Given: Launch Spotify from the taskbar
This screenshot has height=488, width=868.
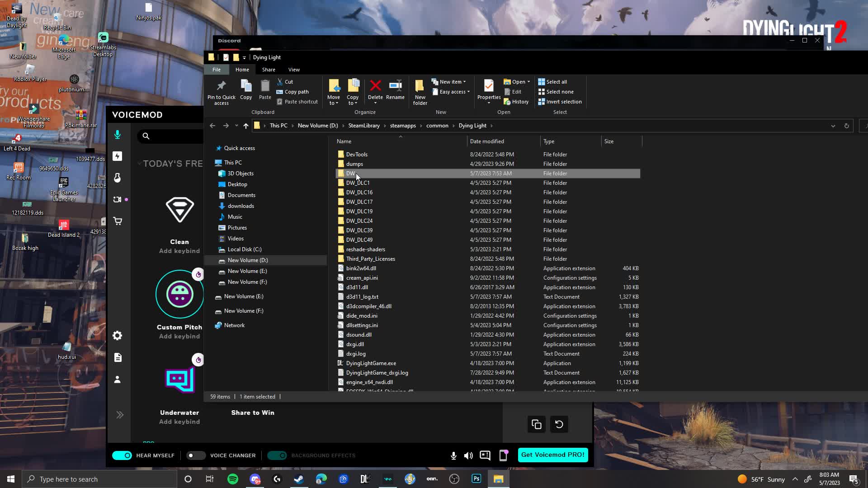Looking at the screenshot, I should pyautogui.click(x=232, y=479).
